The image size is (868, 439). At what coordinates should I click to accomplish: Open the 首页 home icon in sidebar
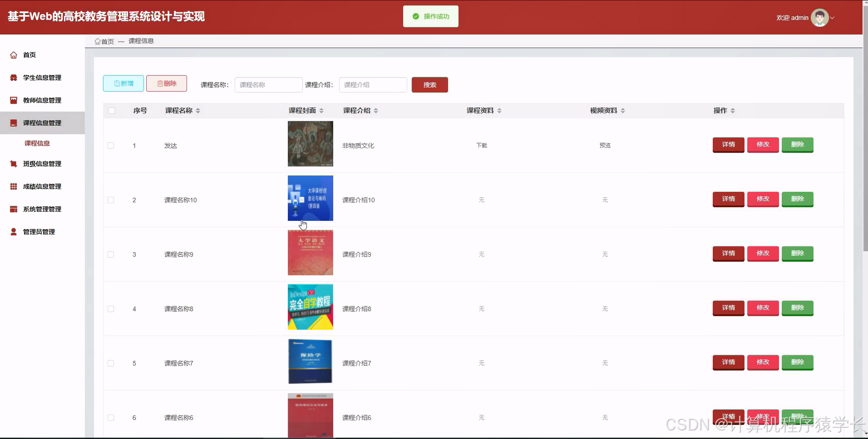click(14, 55)
